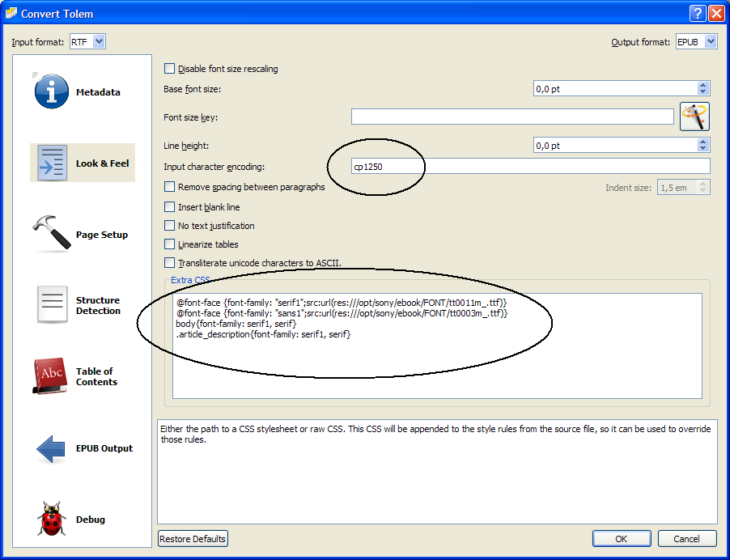730x560 pixels.
Task: Check the Linearize tables option
Action: click(x=169, y=244)
